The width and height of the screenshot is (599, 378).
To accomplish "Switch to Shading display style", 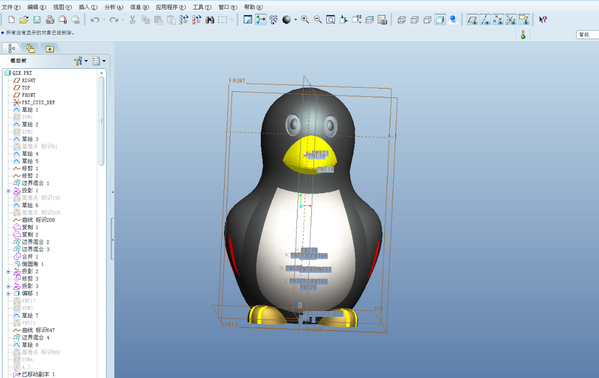I will (x=440, y=19).
